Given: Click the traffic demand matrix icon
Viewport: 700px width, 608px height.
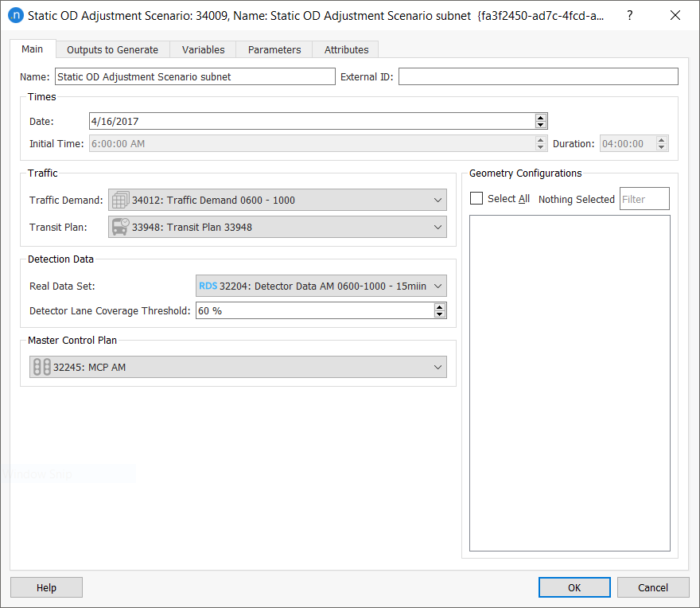Looking at the screenshot, I should point(120,200).
